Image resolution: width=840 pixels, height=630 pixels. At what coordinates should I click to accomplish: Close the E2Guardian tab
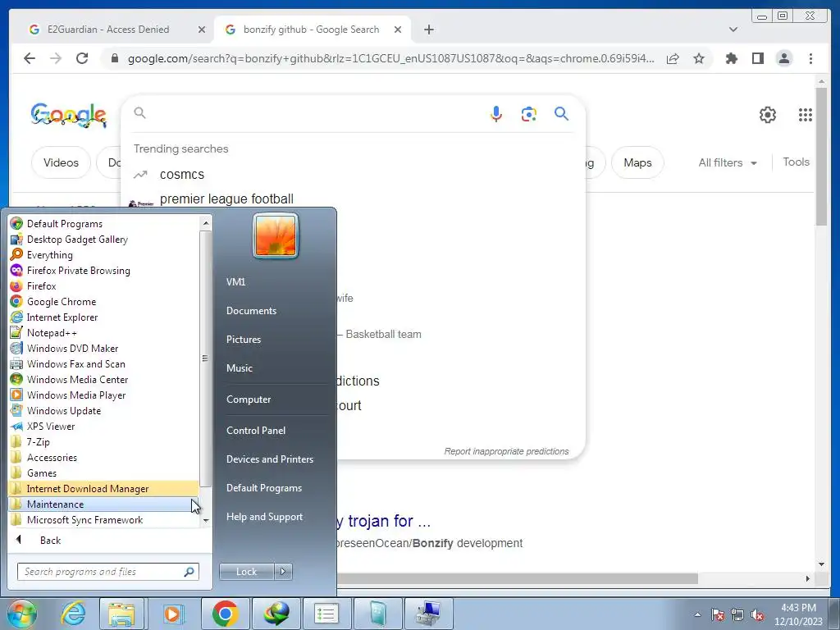pyautogui.click(x=202, y=30)
